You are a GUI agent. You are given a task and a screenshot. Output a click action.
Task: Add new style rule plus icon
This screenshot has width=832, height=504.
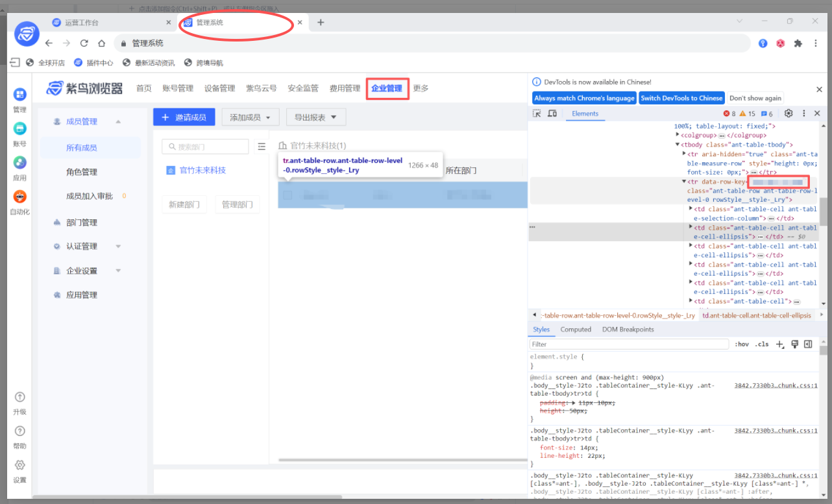(x=780, y=344)
